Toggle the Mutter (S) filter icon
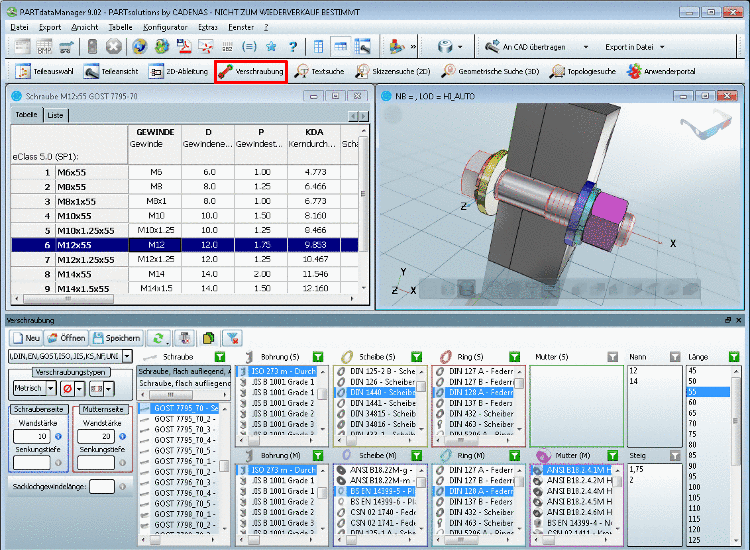This screenshot has height=550, width=750. coord(612,356)
